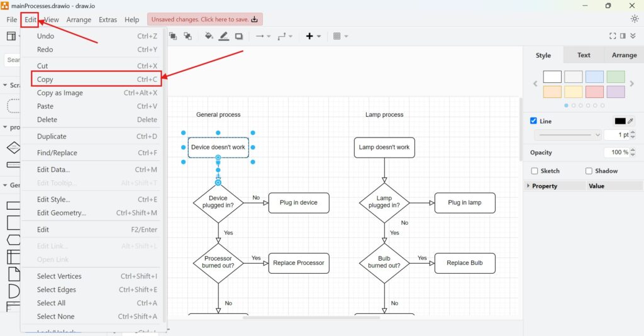This screenshot has height=336, width=644.
Task: Open the Insert plus dropdown
Action: [313, 36]
